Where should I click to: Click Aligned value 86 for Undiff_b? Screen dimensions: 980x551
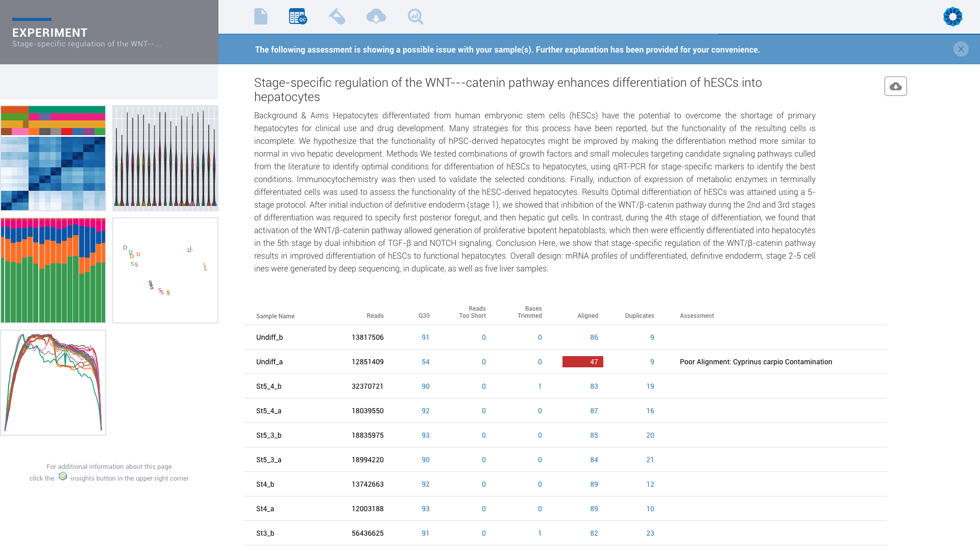(594, 337)
